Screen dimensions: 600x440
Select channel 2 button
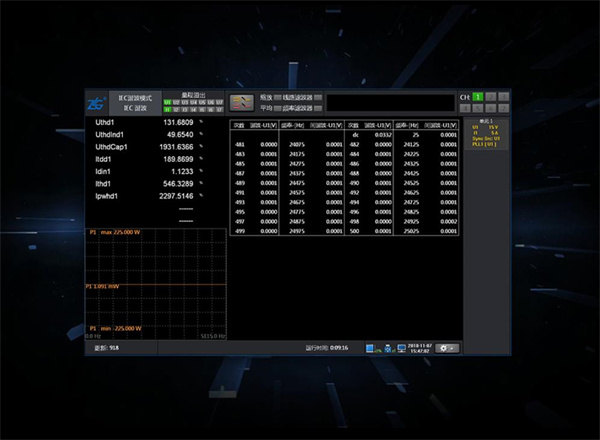(x=491, y=96)
